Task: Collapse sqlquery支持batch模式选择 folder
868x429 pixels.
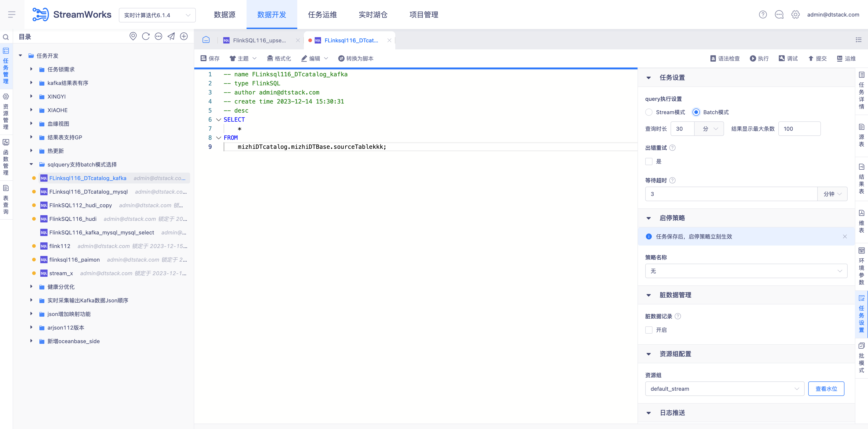Action: (31, 164)
